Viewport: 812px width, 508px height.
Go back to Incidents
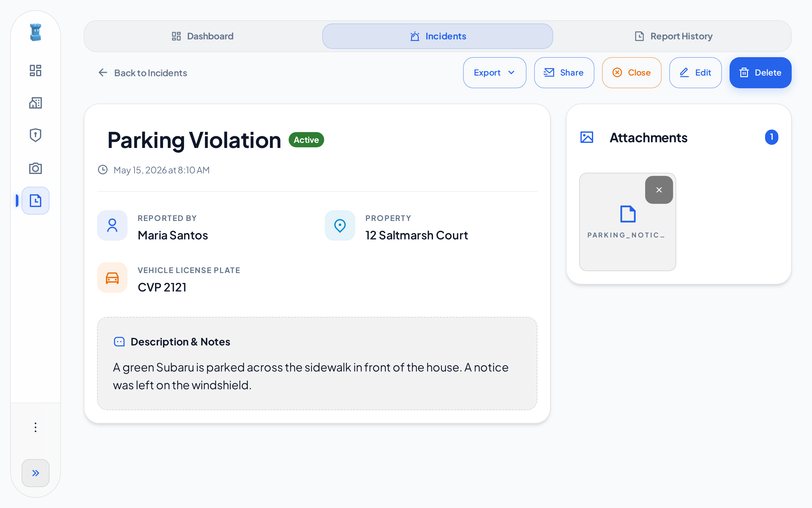coord(142,73)
